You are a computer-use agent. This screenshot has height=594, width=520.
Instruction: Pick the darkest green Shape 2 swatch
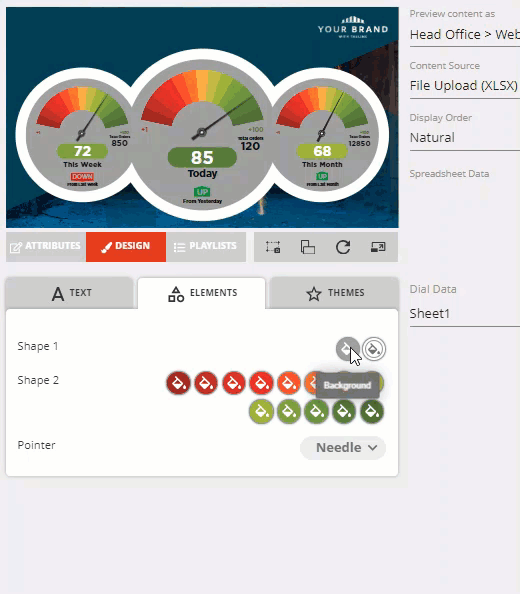372,411
